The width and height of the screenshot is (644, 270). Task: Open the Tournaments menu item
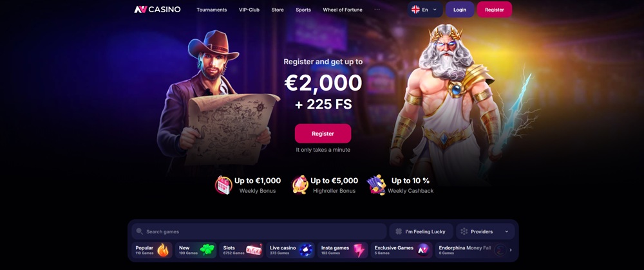click(211, 10)
